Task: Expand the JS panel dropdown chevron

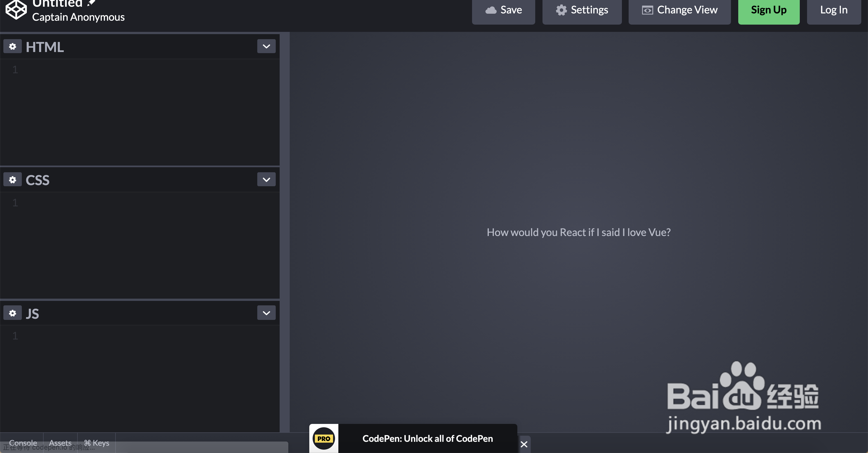Action: point(266,313)
